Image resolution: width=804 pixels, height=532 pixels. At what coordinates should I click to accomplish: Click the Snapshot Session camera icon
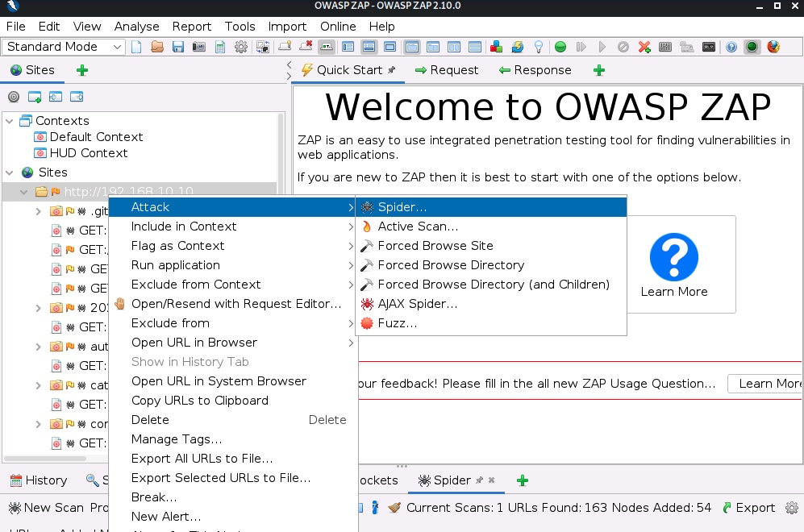199,47
